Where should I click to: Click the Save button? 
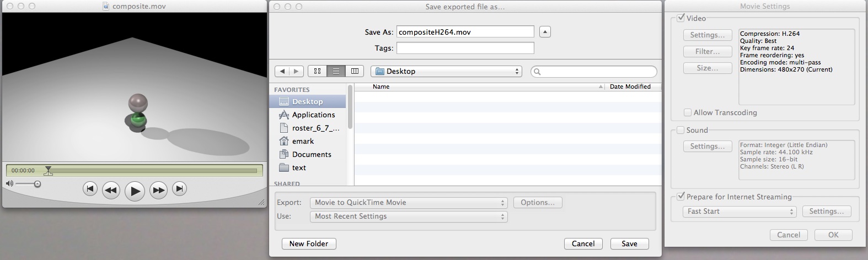coord(629,243)
